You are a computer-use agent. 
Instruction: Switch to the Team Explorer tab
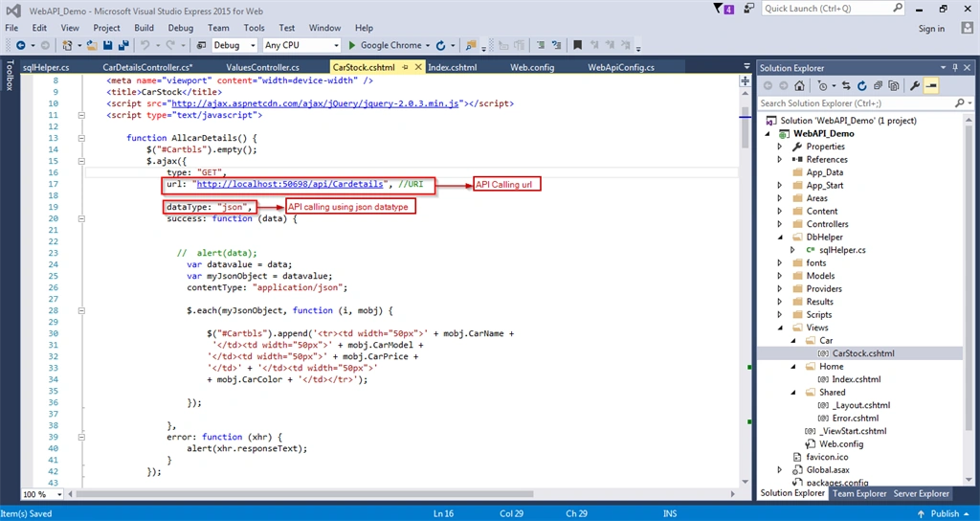(859, 493)
